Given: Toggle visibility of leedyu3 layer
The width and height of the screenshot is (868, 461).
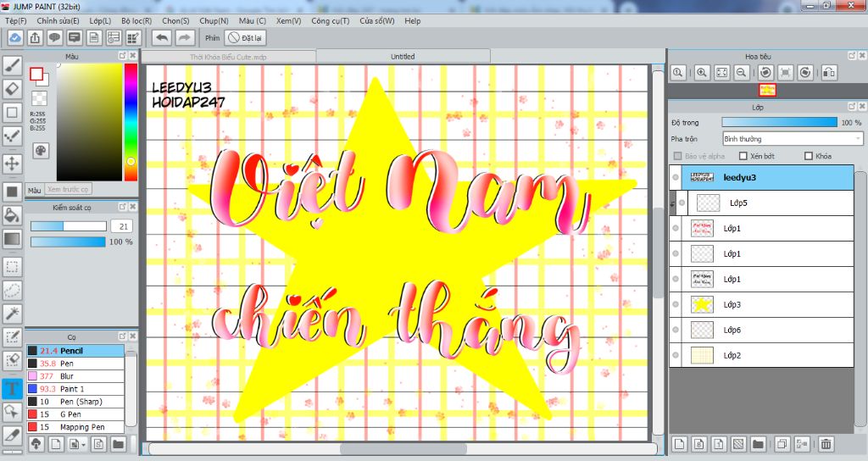Looking at the screenshot, I should pyautogui.click(x=676, y=178).
